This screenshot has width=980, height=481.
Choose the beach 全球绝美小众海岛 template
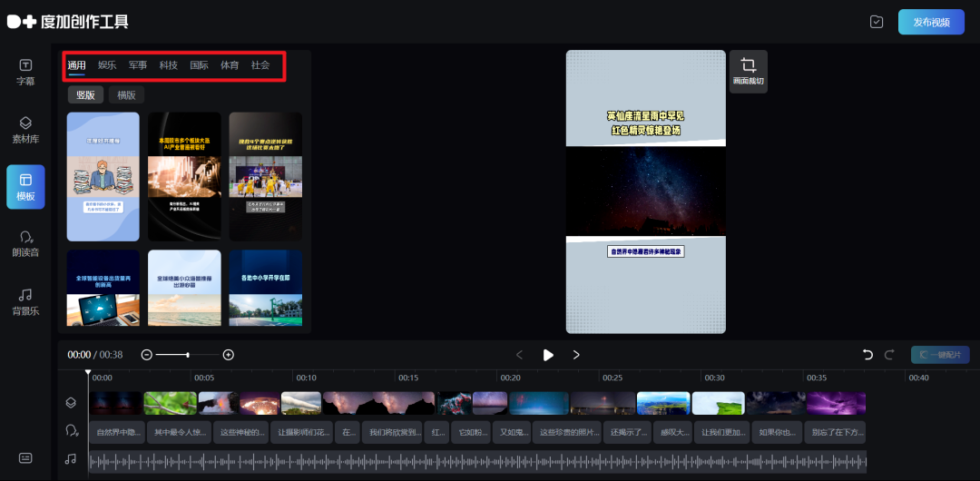pyautogui.click(x=184, y=288)
